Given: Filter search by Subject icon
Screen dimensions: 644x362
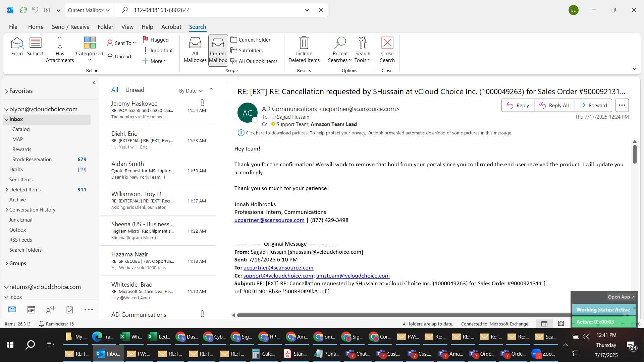Looking at the screenshot, I should (35, 47).
